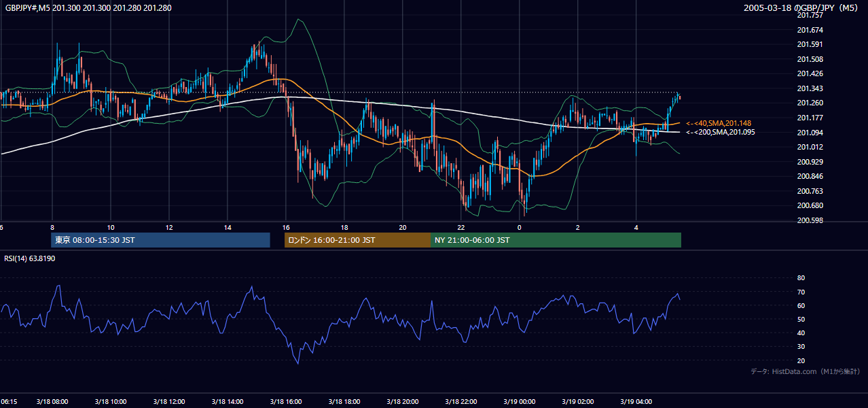Click RSI axis level 60

(801, 305)
